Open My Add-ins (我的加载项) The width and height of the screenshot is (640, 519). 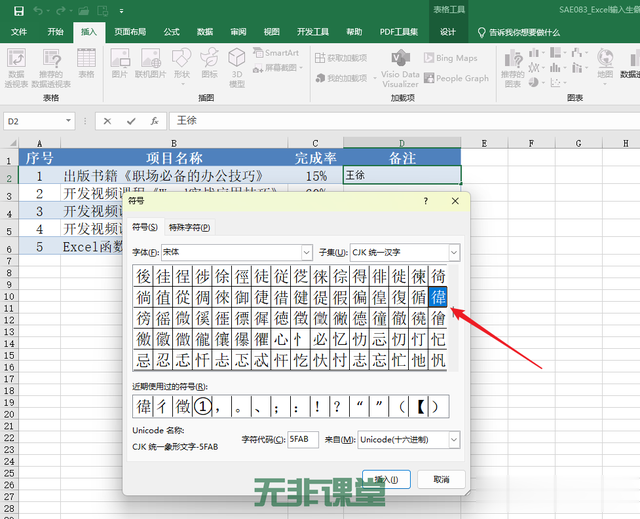coord(342,78)
